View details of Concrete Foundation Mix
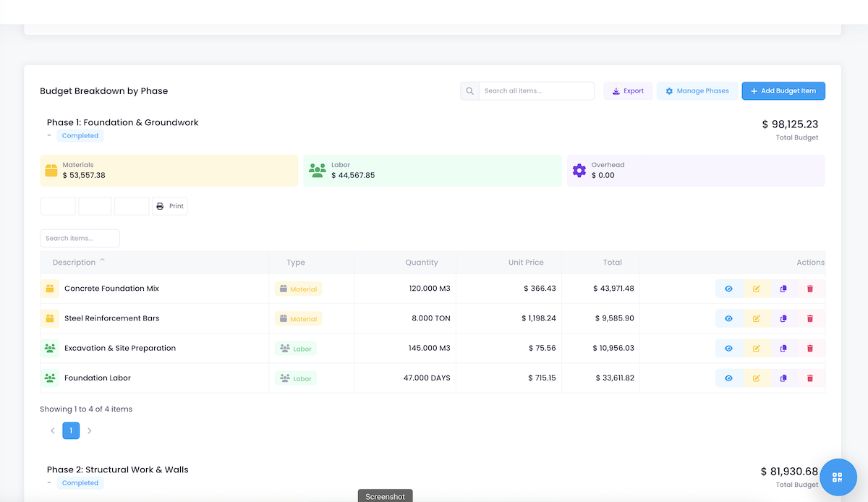This screenshot has width=868, height=502. (728, 289)
